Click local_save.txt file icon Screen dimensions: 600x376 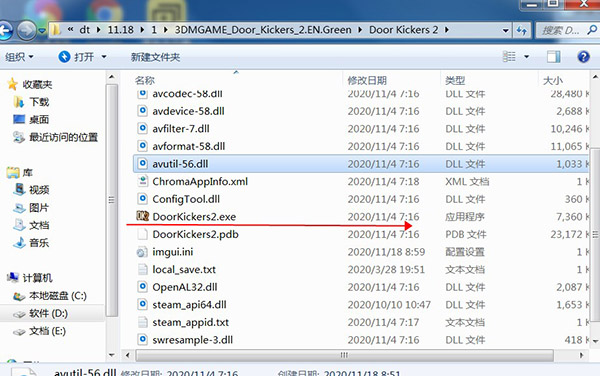click(142, 269)
